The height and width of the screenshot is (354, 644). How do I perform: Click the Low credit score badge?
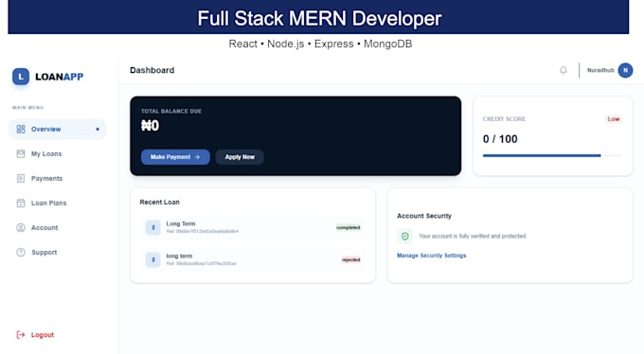613,119
